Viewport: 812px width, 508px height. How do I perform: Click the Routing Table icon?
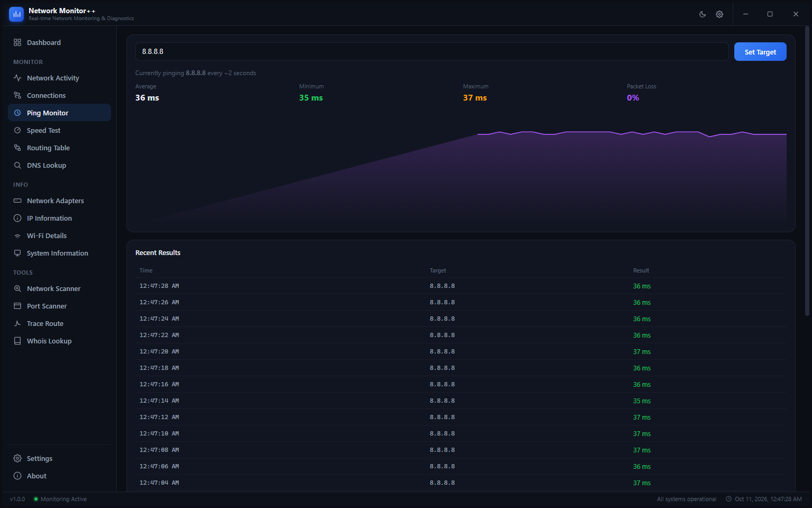coord(17,148)
